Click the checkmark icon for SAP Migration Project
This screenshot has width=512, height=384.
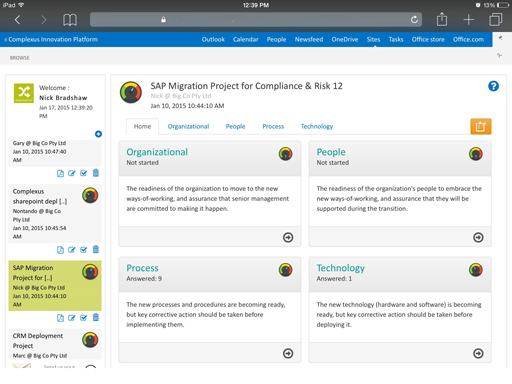coord(84,318)
